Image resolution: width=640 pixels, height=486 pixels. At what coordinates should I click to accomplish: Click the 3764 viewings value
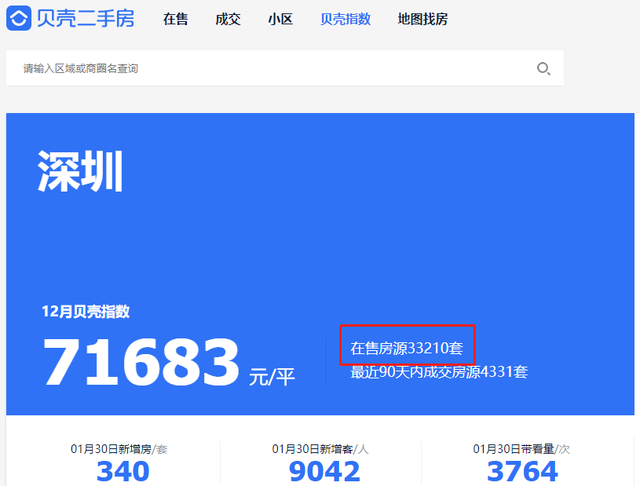522,471
